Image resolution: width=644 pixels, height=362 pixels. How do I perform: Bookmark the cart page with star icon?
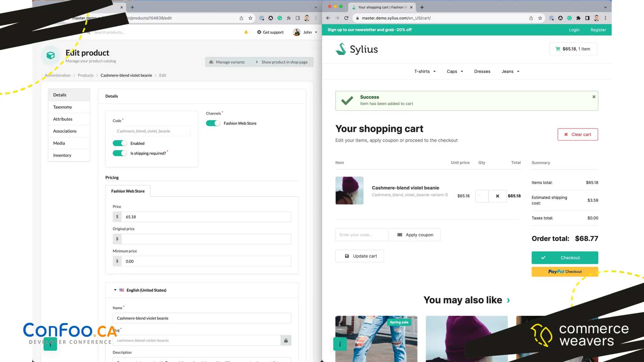(x=540, y=18)
